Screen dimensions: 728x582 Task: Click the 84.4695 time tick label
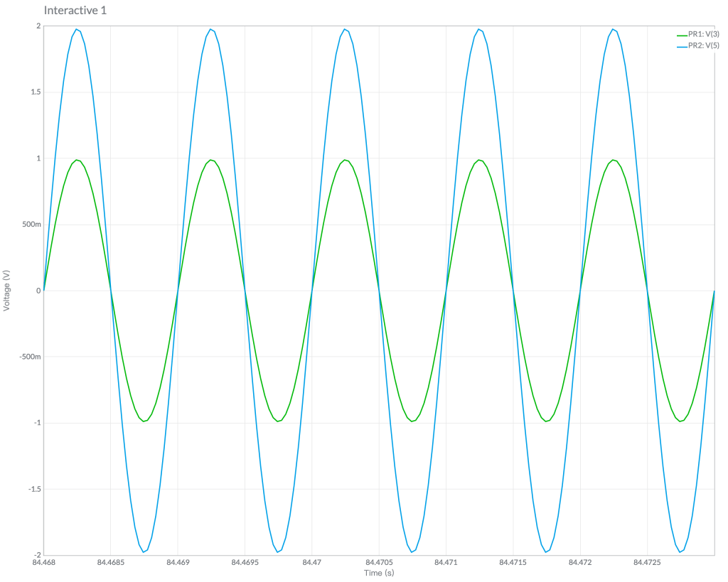(245, 562)
